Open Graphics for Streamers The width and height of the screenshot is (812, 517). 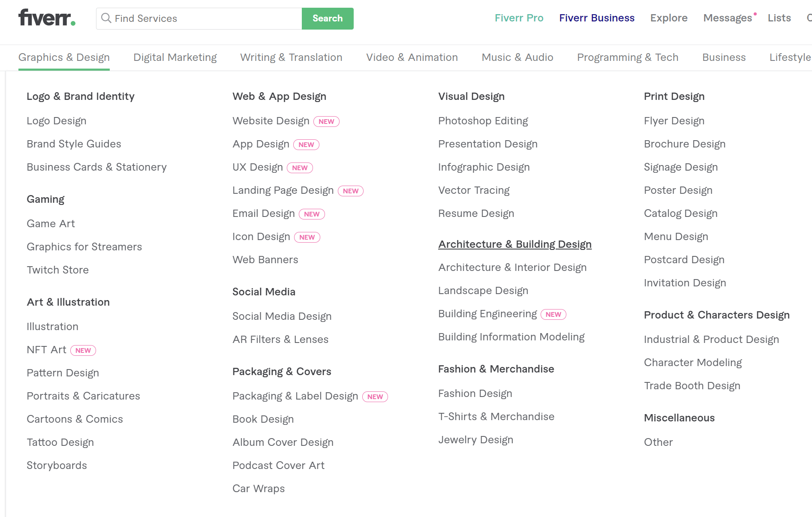(84, 247)
